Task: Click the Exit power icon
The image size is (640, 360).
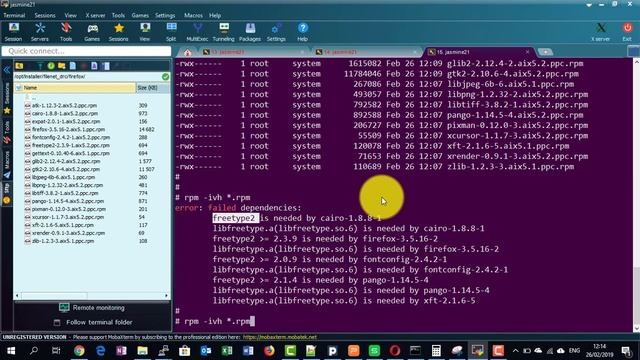Action: (627, 32)
